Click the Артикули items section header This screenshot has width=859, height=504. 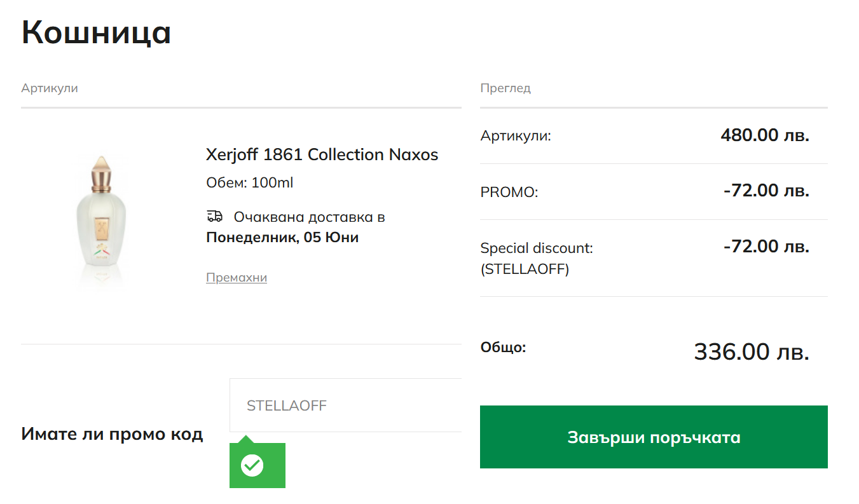[x=49, y=88]
